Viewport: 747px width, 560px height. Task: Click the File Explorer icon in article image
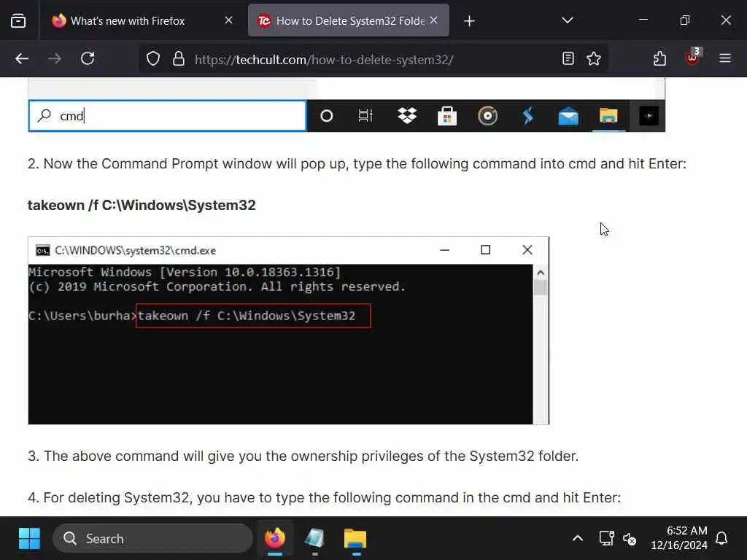[608, 116]
